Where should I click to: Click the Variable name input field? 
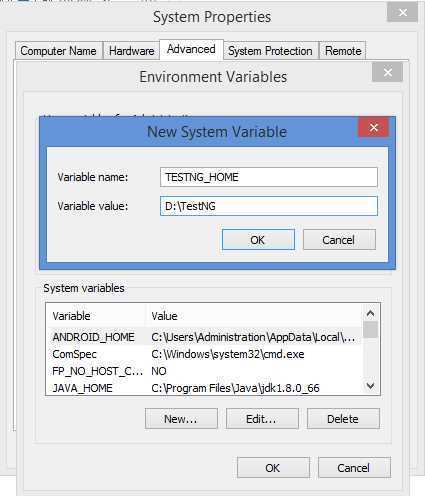point(269,177)
